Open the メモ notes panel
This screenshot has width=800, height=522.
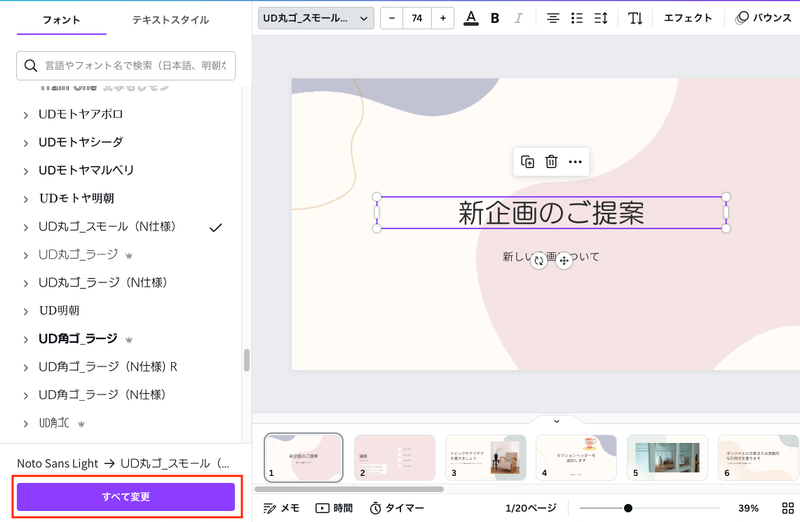281,508
